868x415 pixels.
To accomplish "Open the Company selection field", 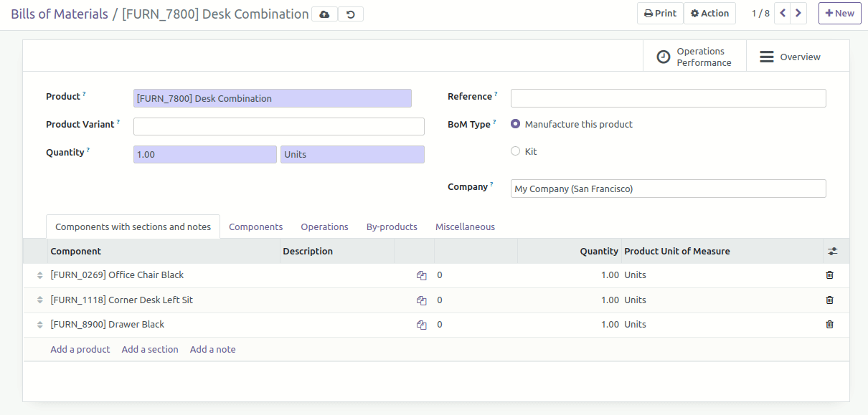I will point(668,189).
